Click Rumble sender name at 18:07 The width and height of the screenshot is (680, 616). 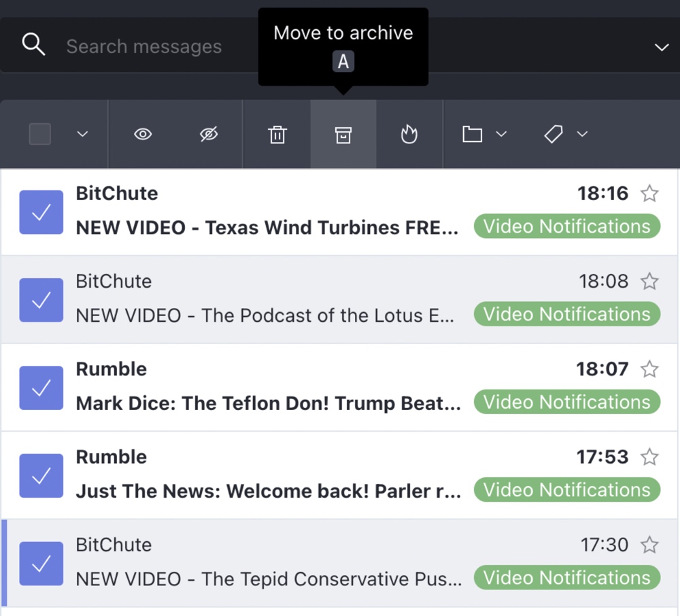(112, 369)
